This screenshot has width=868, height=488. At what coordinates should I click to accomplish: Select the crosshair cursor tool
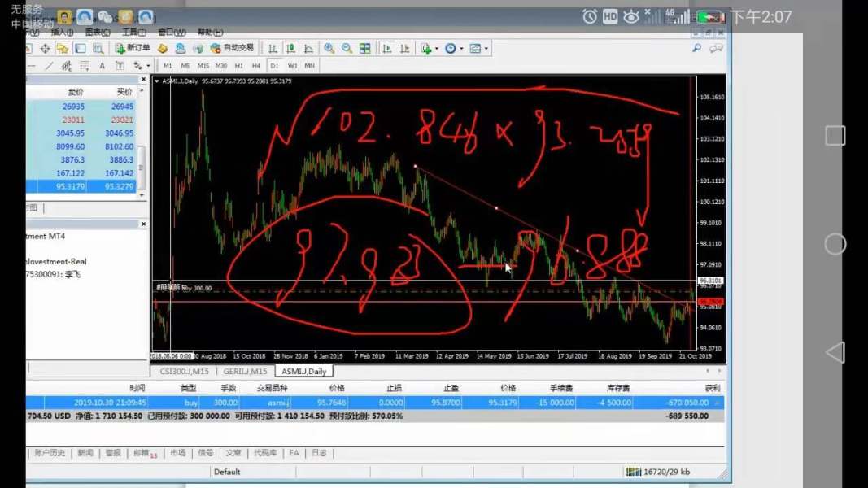point(45,49)
